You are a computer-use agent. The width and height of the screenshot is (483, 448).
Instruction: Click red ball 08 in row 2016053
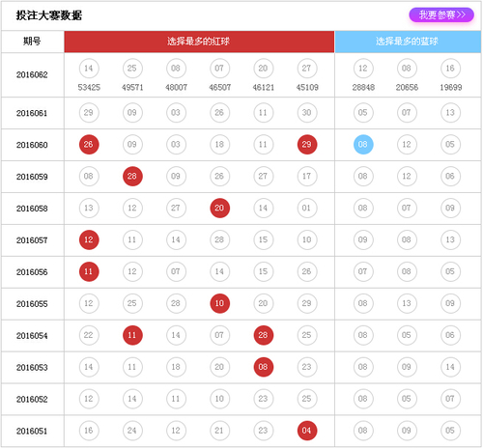click(264, 367)
